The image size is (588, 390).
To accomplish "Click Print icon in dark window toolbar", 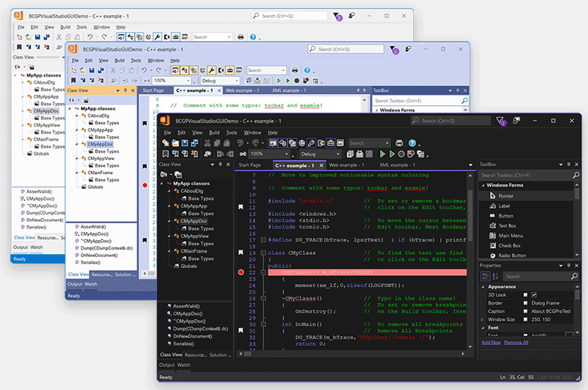I will click(x=399, y=143).
